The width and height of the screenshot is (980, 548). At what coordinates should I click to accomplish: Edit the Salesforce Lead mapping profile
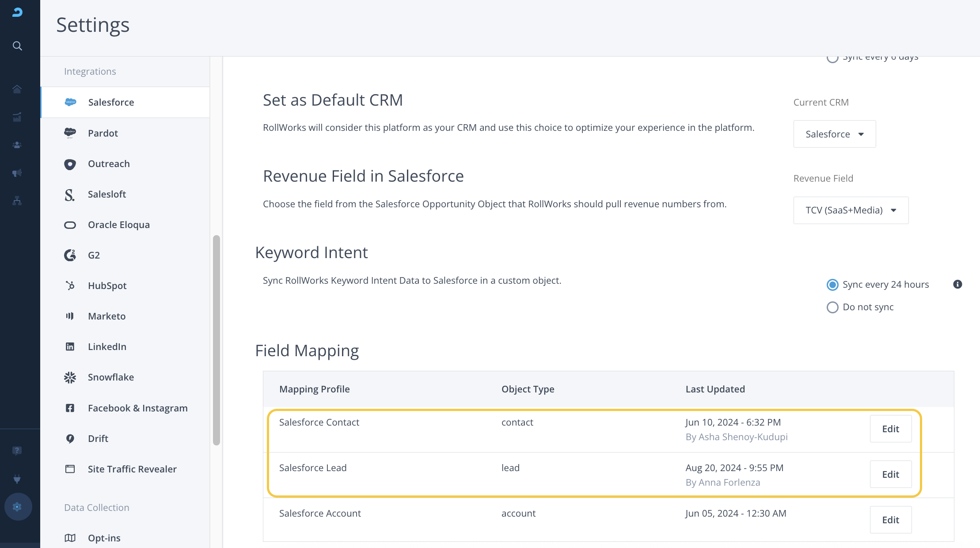890,475
